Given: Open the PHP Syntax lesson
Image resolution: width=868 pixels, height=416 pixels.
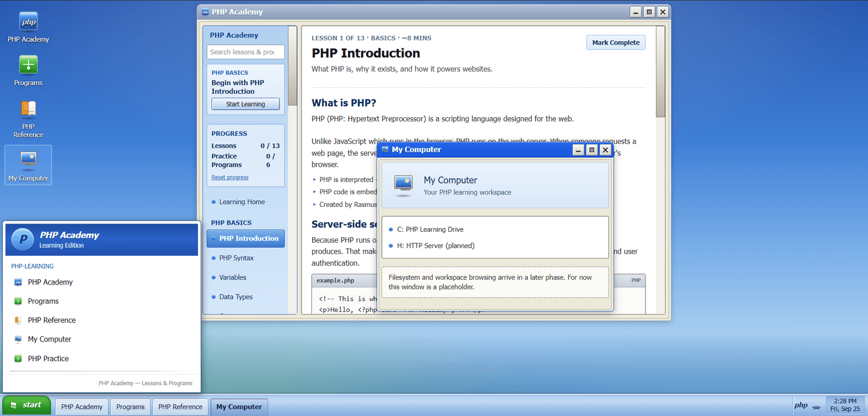Looking at the screenshot, I should pyautogui.click(x=246, y=258).
